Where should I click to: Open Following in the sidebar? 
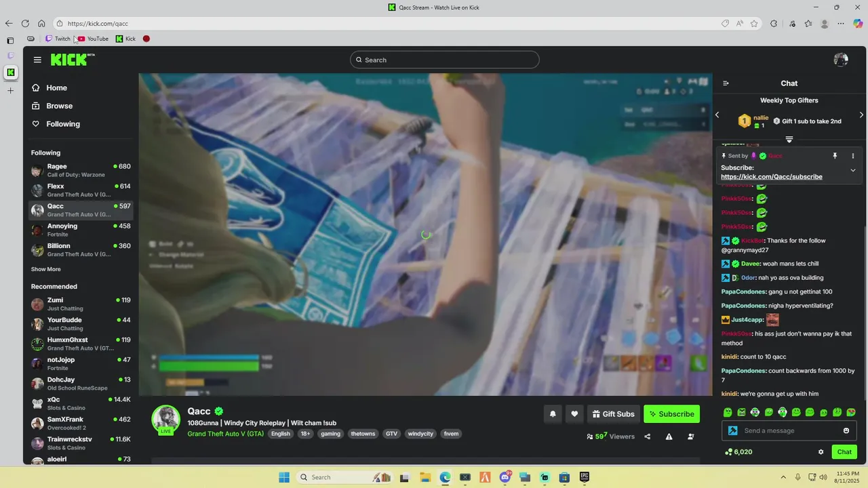point(63,124)
